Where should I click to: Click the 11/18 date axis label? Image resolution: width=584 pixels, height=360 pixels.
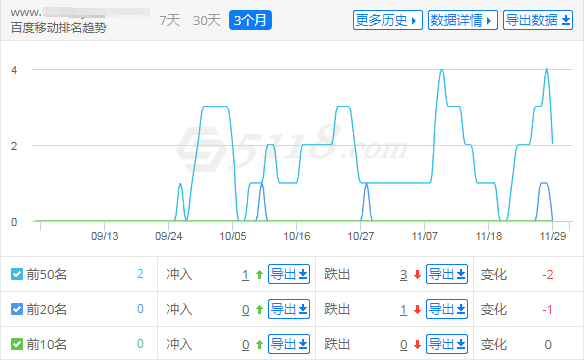pyautogui.click(x=489, y=236)
